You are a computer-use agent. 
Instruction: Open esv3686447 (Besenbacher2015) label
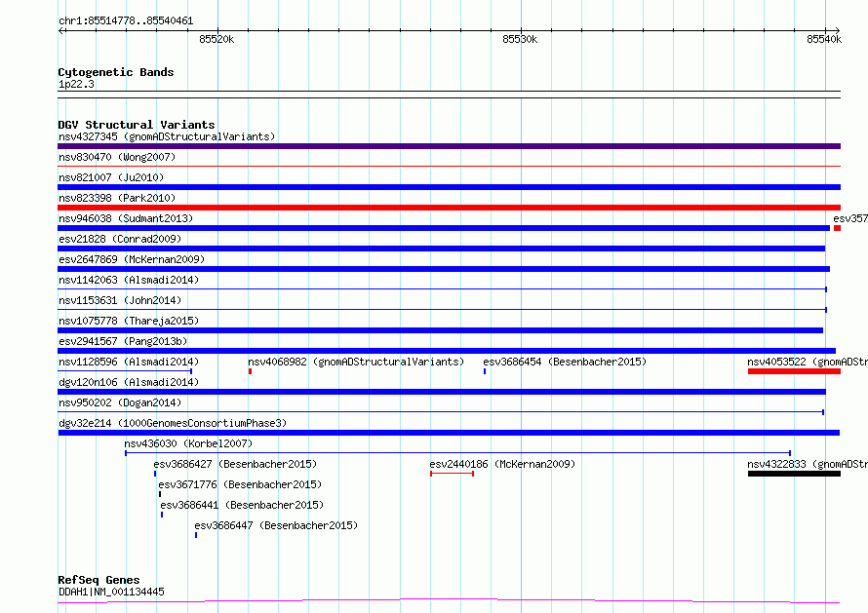click(x=276, y=525)
